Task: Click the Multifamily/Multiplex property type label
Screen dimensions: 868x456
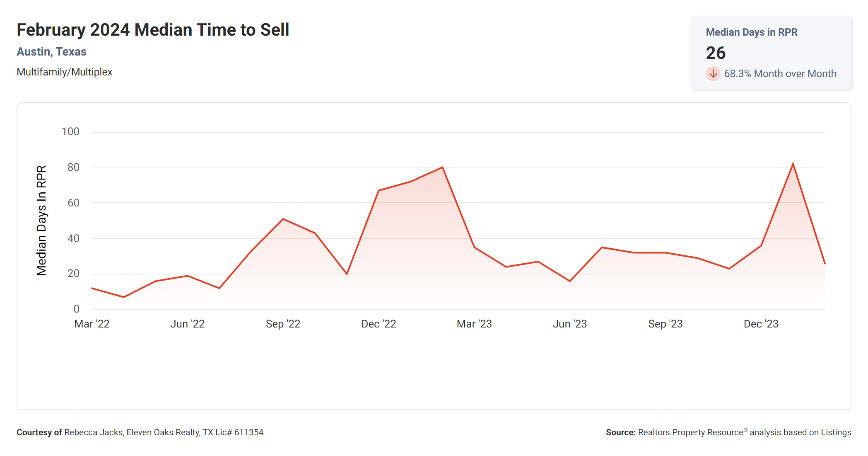Action: pyautogui.click(x=64, y=72)
